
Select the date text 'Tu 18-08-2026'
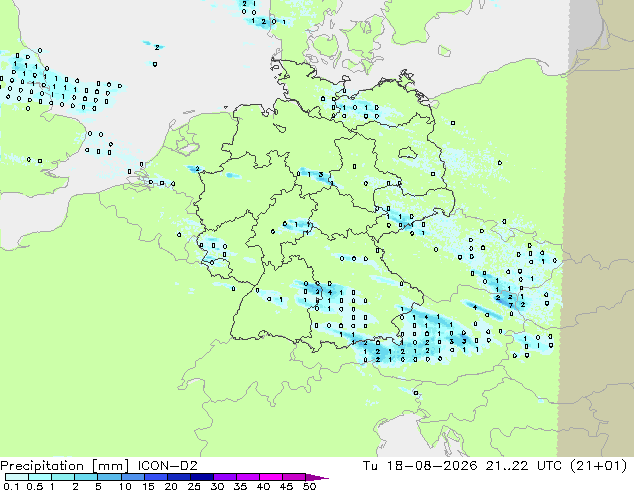[420, 466]
